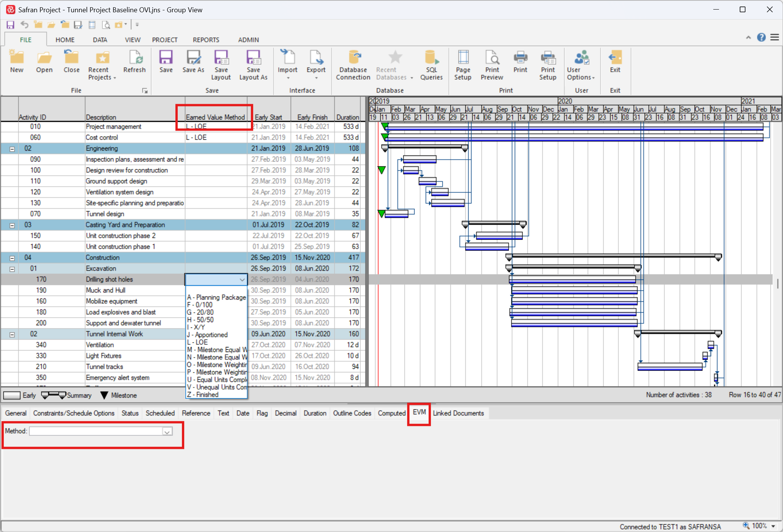Click the Gantt bar for Tunnel tracks
This screenshot has width=783, height=532.
click(670, 367)
